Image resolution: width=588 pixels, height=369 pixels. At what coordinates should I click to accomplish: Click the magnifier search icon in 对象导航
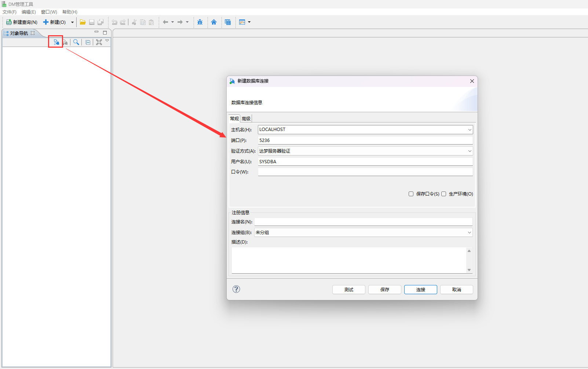click(76, 42)
